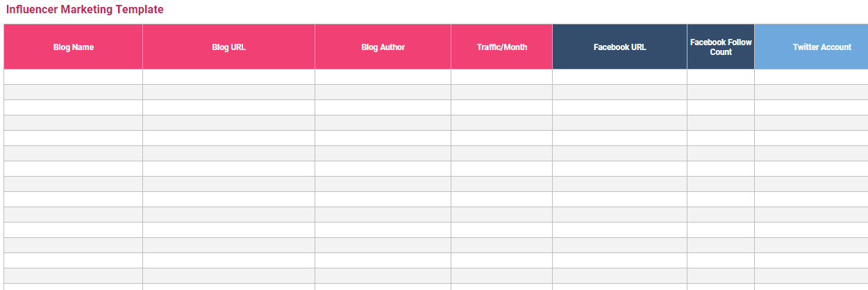868x290 pixels.
Task: Click first empty cell under Traffic/Month
Action: pos(501,77)
